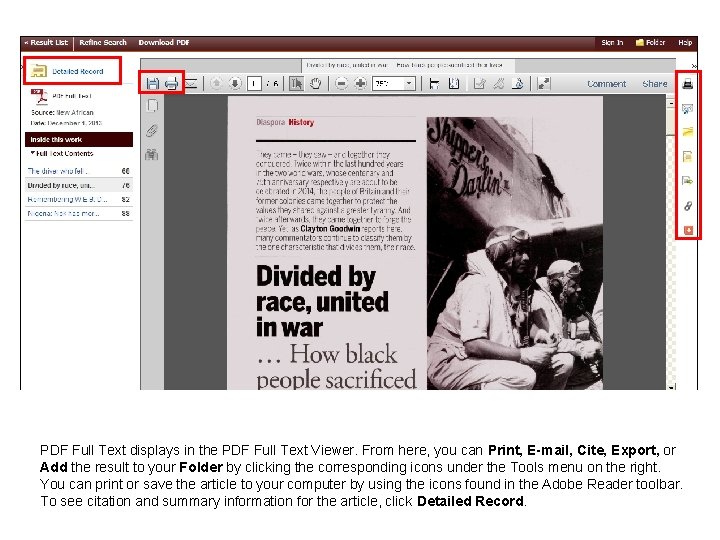
Task: Zoom in with the plus button
Action: (360, 84)
